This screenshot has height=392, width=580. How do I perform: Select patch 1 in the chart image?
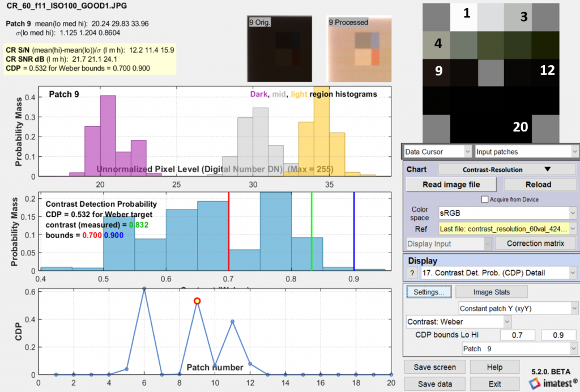pyautogui.click(x=464, y=18)
